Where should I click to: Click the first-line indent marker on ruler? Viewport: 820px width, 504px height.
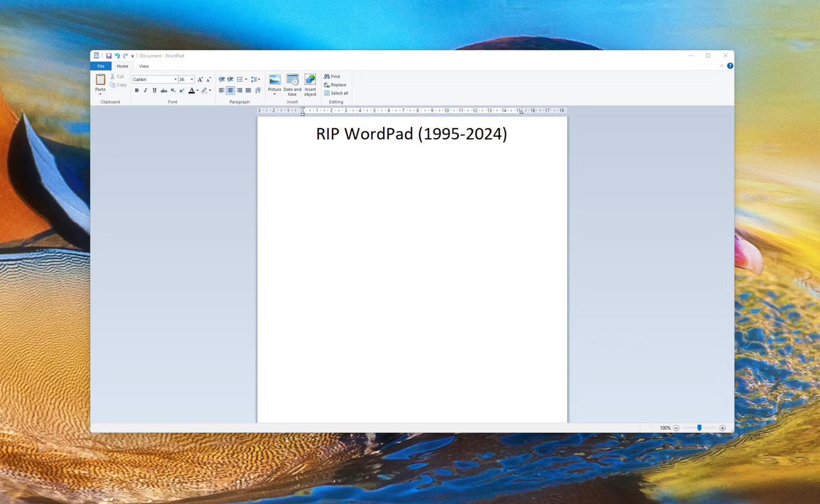coord(302,109)
